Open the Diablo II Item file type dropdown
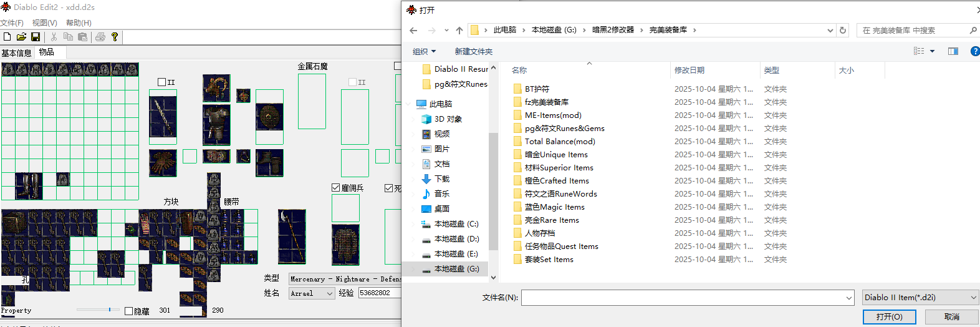 pos(920,298)
